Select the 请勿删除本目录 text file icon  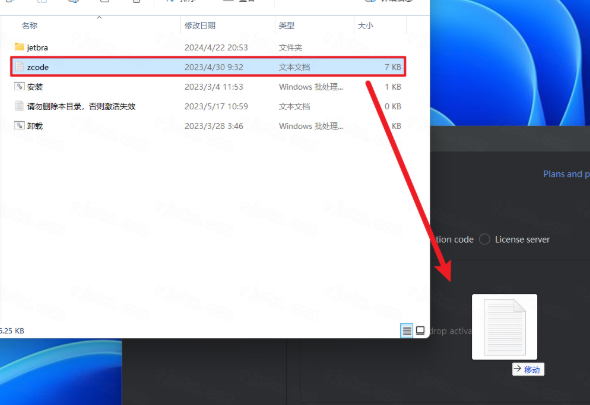19,106
